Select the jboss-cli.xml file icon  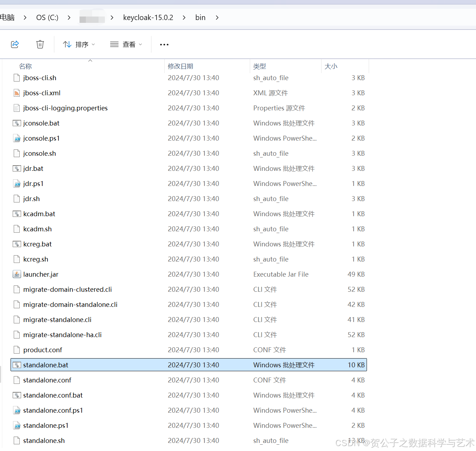17,93
